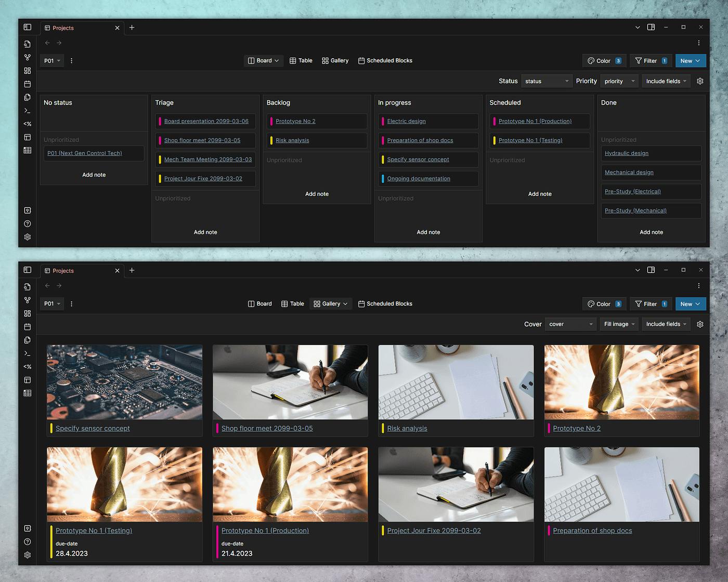Screen dimensions: 728x582
Task: Click the view-settings gear beside Include fields
Action: pyautogui.click(x=700, y=81)
